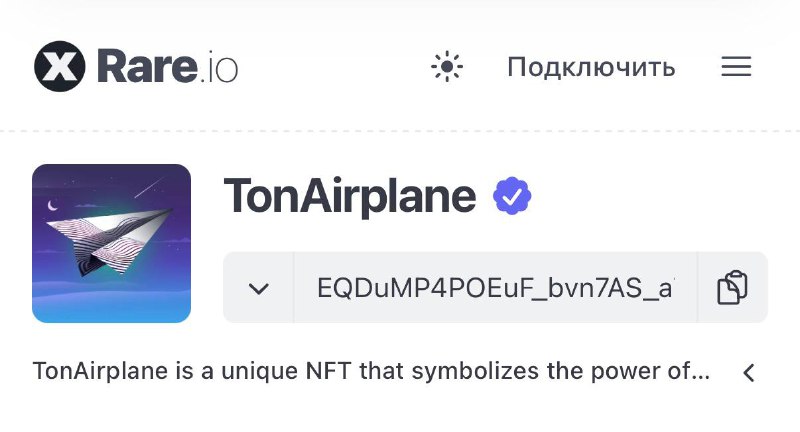Open the hamburger menu
This screenshot has width=800, height=432.
click(736, 67)
